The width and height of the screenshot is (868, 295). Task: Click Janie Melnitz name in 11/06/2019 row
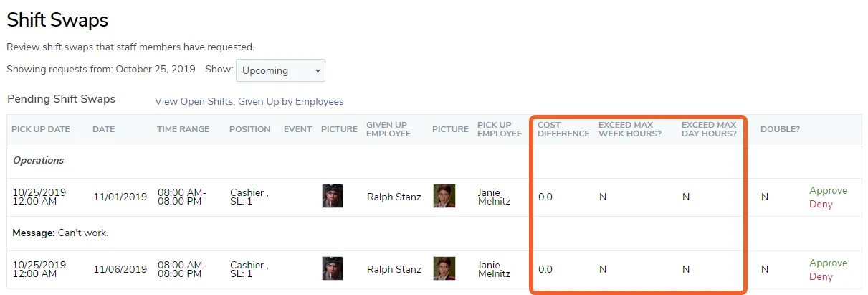(x=495, y=269)
